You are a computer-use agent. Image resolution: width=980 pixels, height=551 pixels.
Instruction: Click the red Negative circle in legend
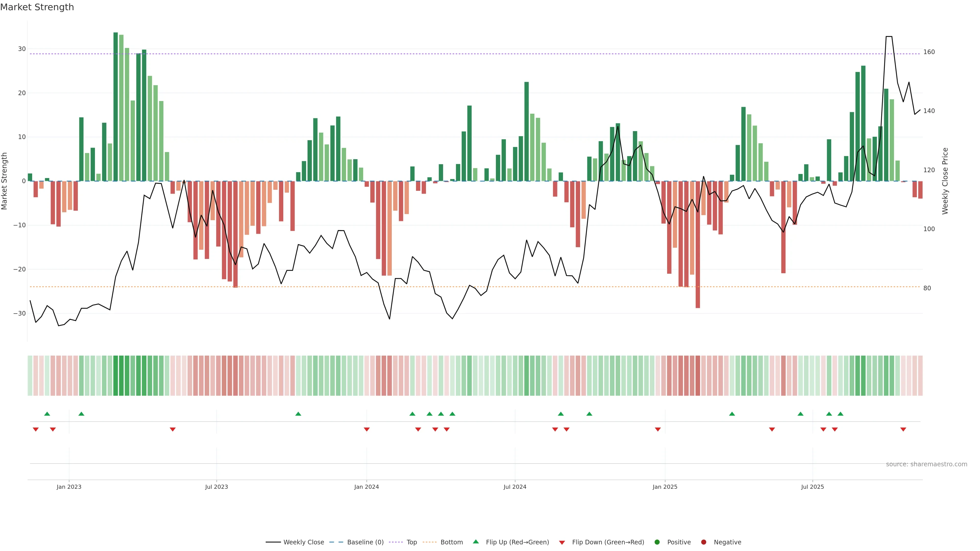tap(703, 542)
